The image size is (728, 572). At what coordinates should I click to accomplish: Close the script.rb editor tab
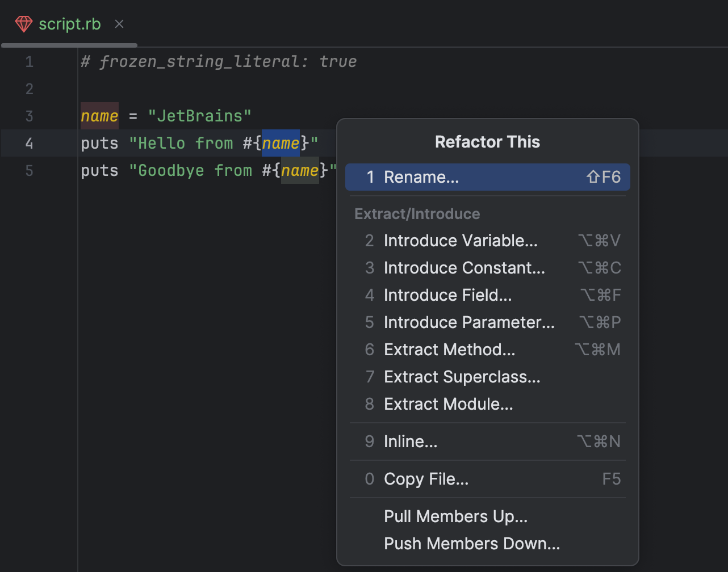(x=119, y=24)
